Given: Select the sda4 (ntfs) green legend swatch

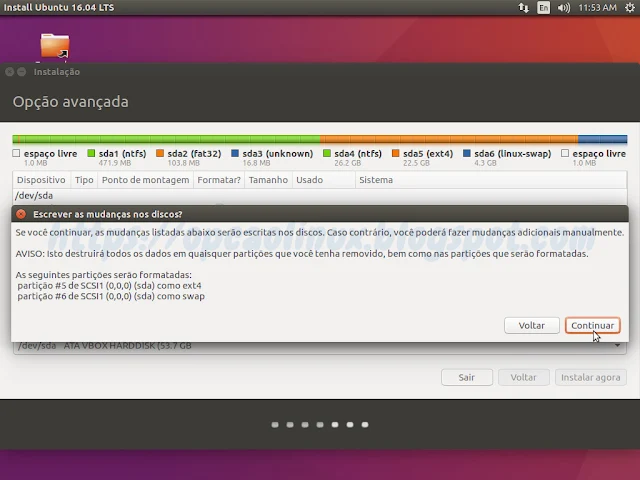Looking at the screenshot, I should pyautogui.click(x=327, y=153).
